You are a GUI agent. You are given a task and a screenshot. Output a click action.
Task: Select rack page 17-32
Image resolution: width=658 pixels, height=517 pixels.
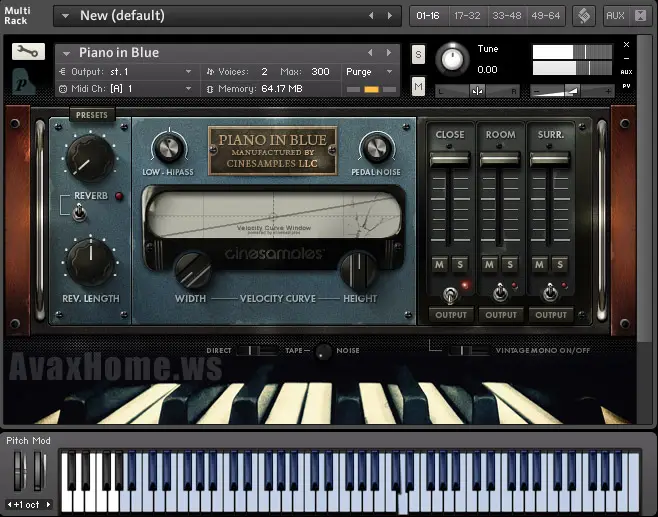coord(467,16)
